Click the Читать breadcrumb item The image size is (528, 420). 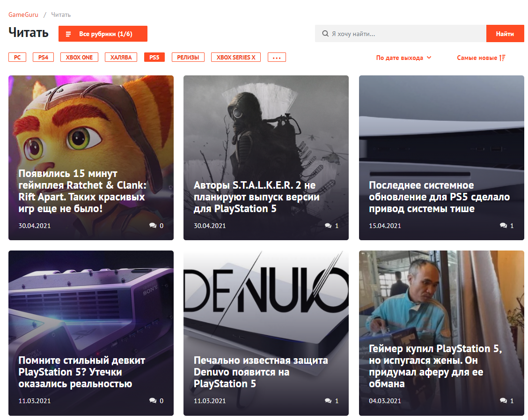click(x=61, y=15)
